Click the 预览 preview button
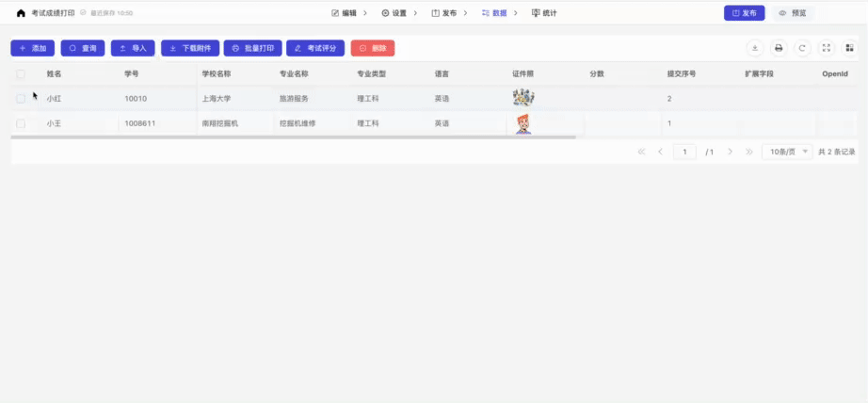868x403 pixels. point(793,13)
